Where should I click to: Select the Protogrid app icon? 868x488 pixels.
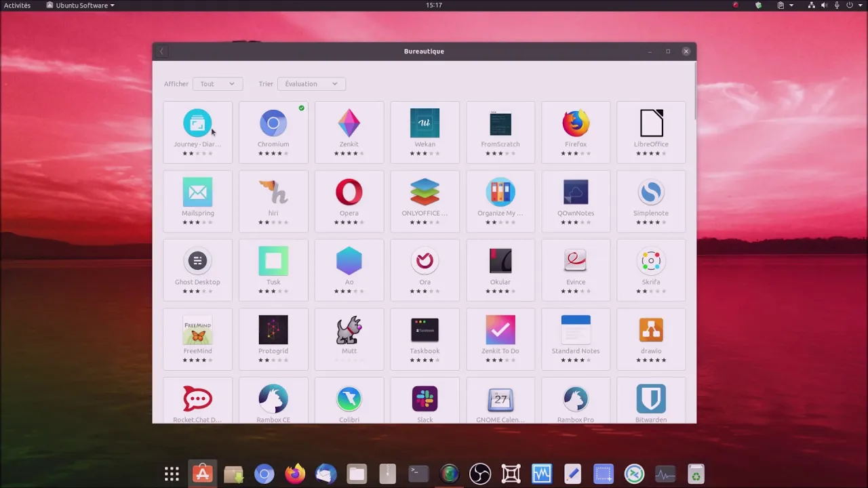(273, 330)
